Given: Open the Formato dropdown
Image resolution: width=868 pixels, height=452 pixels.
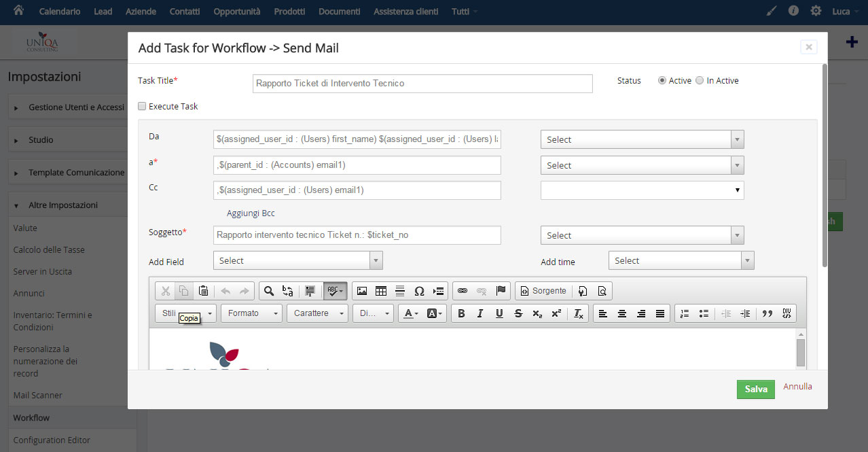Looking at the screenshot, I should pos(251,313).
